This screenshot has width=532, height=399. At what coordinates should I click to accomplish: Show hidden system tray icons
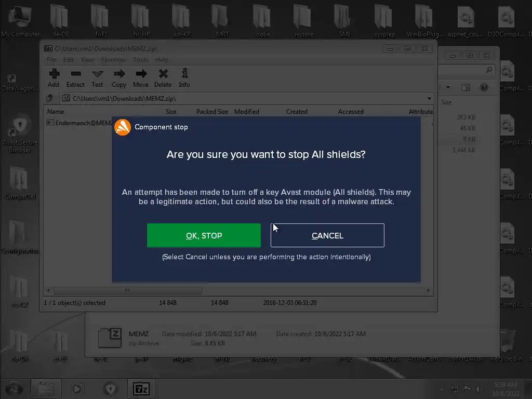pos(442,389)
